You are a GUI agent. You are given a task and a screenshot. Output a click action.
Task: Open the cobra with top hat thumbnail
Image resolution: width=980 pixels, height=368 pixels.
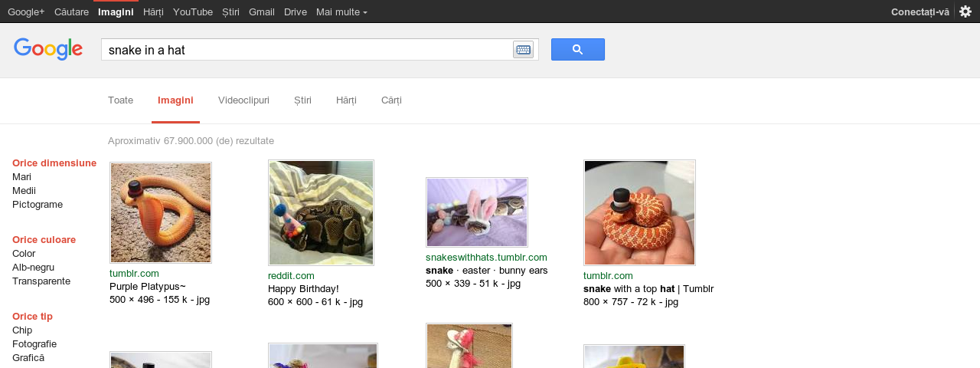161,212
